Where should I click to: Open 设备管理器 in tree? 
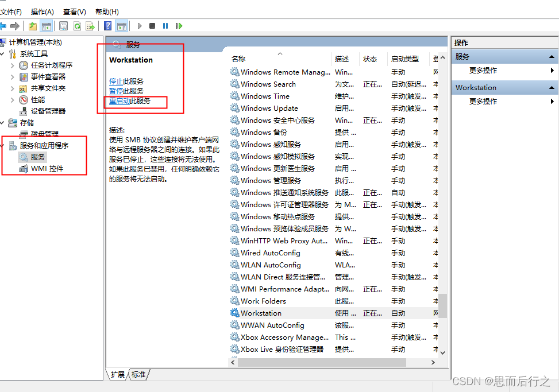(x=48, y=111)
